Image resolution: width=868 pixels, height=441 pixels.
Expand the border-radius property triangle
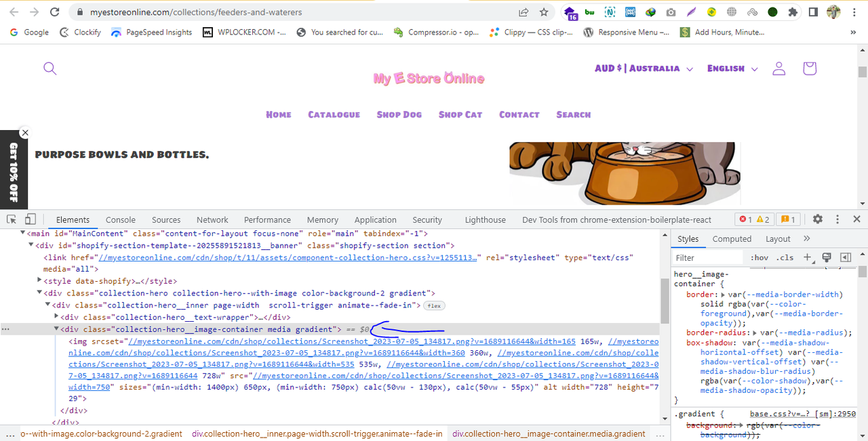(x=754, y=333)
